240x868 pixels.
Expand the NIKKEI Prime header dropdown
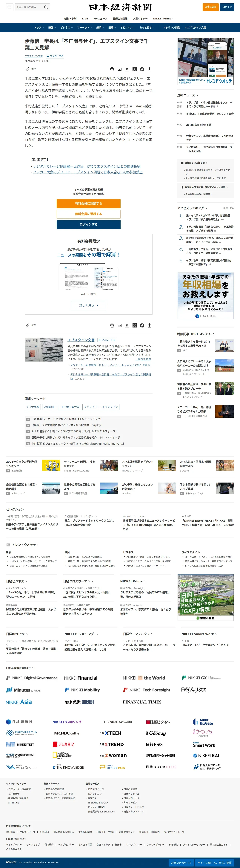click(x=164, y=19)
